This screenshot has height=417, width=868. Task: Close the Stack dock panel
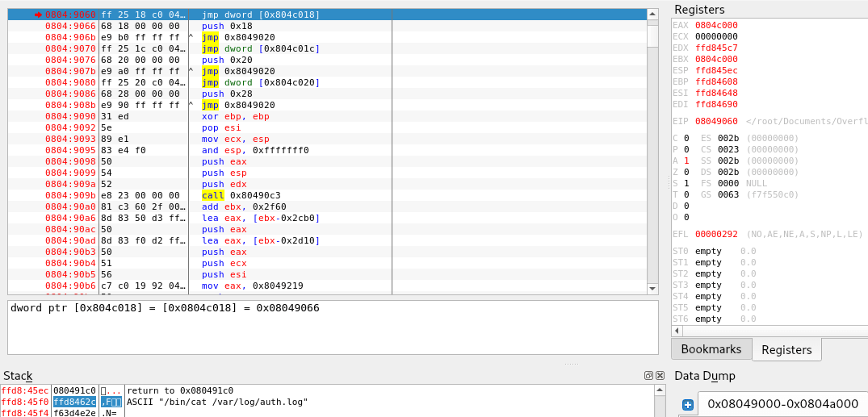pyautogui.click(x=658, y=376)
